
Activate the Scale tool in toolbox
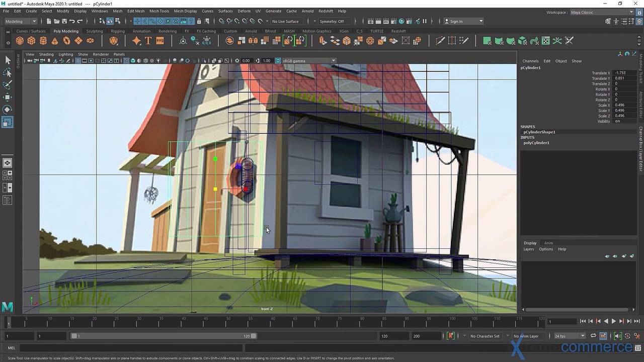(x=8, y=122)
